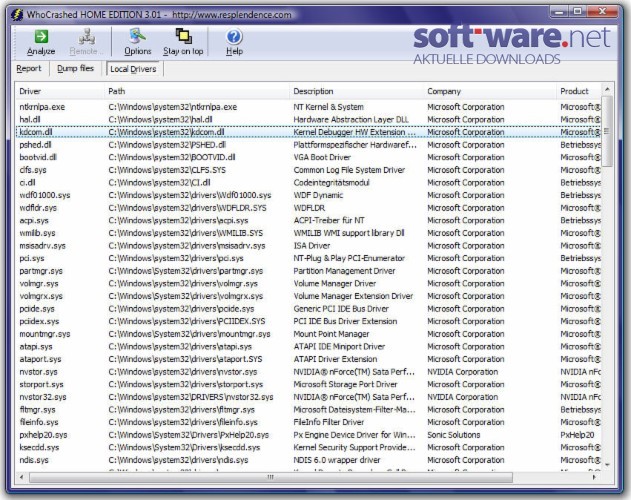Click the company Sonic Solutions
The height and width of the screenshot is (500, 631).
(x=454, y=435)
